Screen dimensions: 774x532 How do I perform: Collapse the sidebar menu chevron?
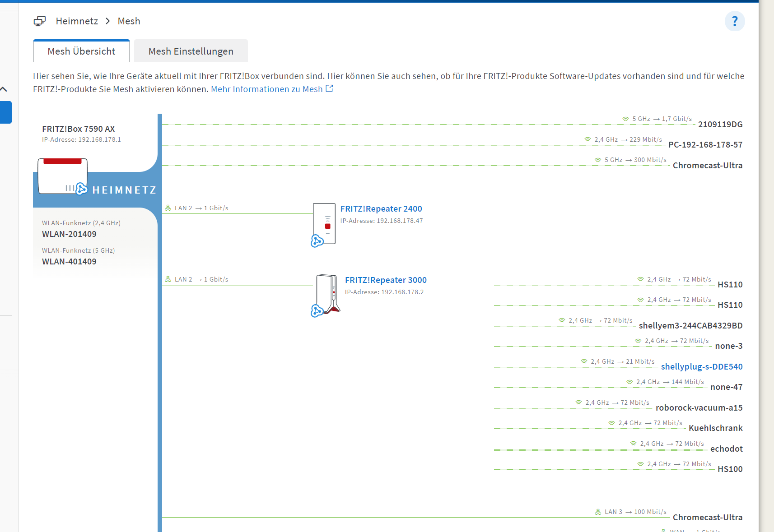[4, 89]
